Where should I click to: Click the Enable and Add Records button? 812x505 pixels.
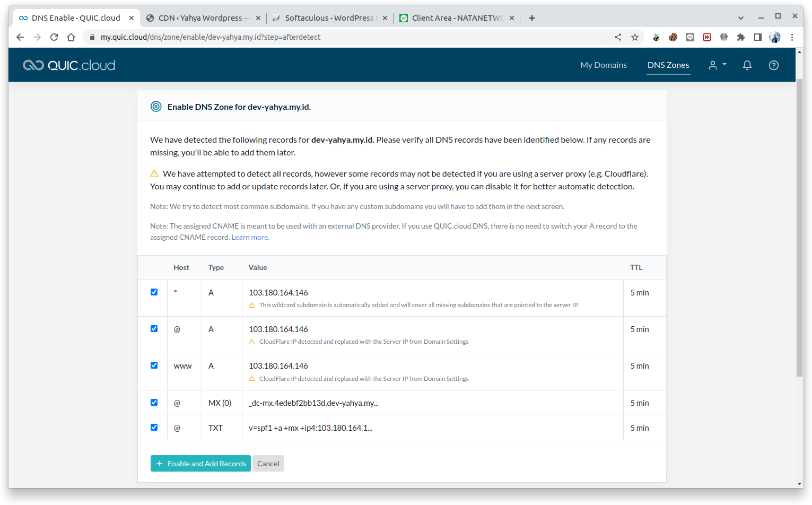click(200, 463)
